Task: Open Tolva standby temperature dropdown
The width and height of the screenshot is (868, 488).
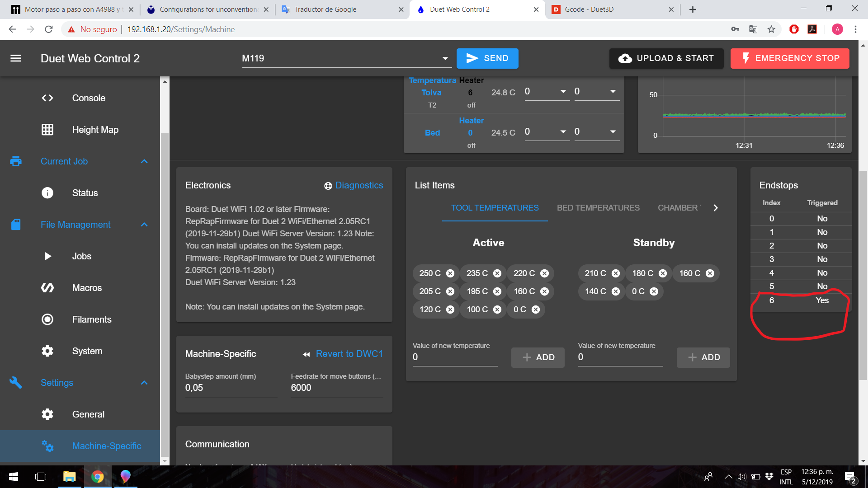Action: [x=613, y=92]
